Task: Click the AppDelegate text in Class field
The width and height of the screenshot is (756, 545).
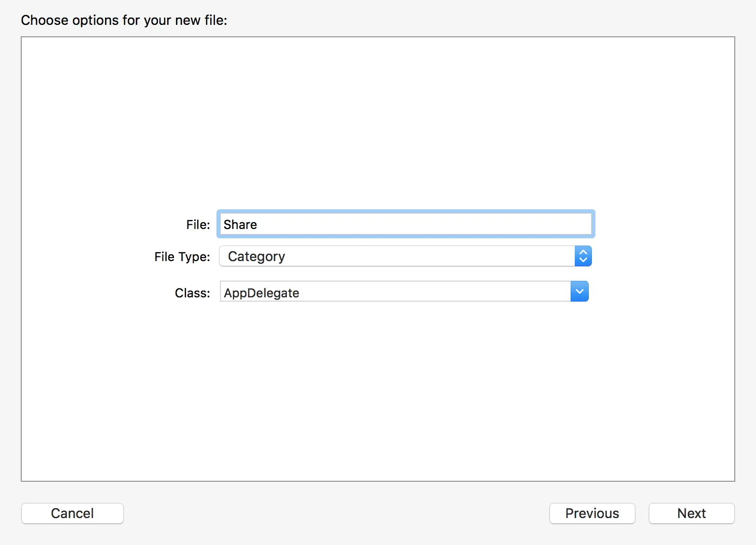Action: [261, 293]
